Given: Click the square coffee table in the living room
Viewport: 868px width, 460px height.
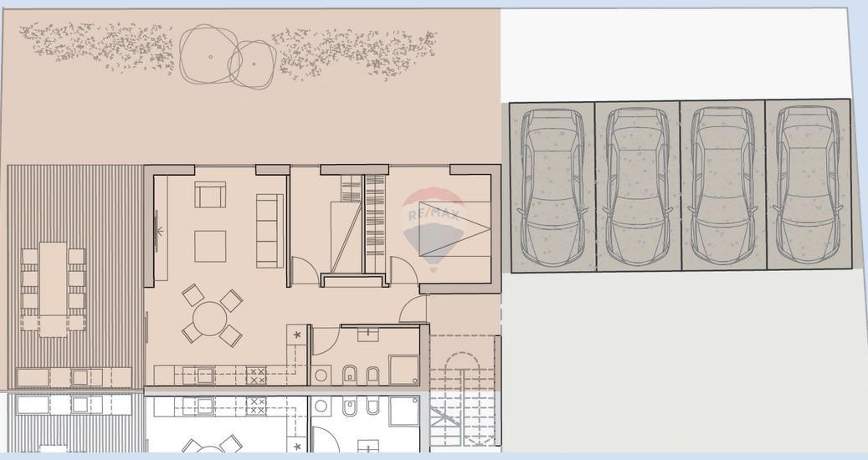Looking at the screenshot, I should (210, 246).
